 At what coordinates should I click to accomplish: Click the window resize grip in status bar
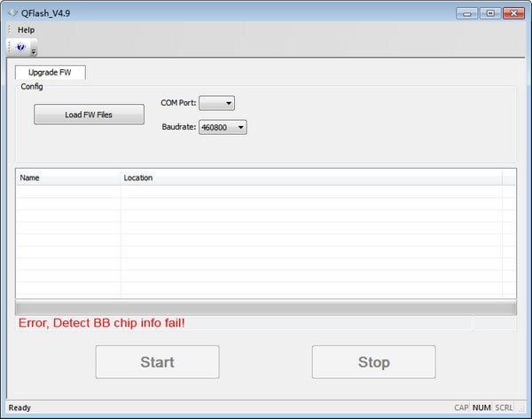click(524, 412)
